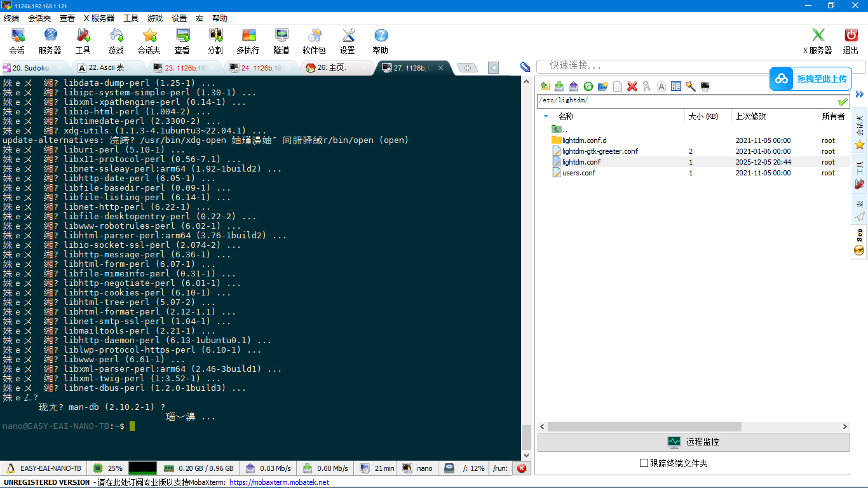This screenshot has height=488, width=868.
Task: Open the mobaxterm.mobatek.net link
Action: pyautogui.click(x=280, y=482)
